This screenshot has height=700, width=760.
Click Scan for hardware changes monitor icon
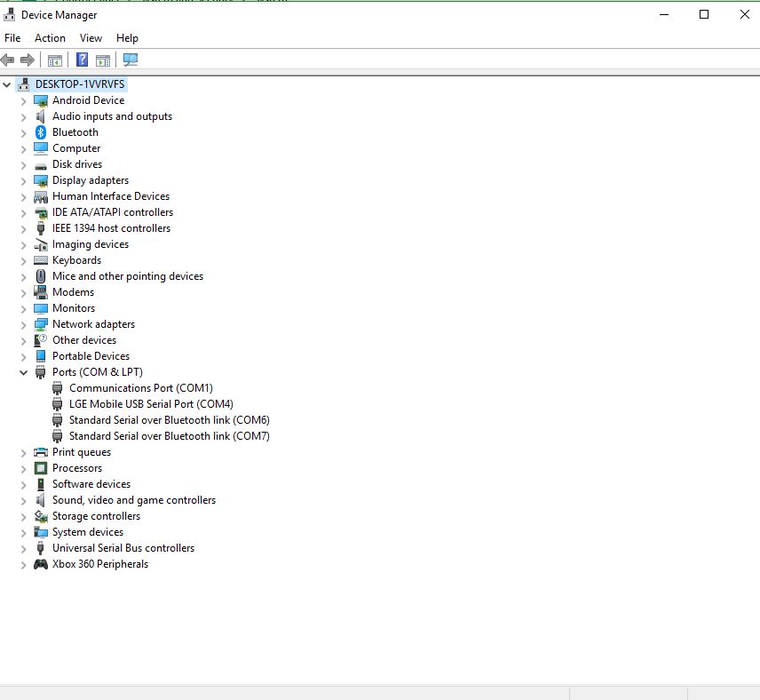click(131, 60)
